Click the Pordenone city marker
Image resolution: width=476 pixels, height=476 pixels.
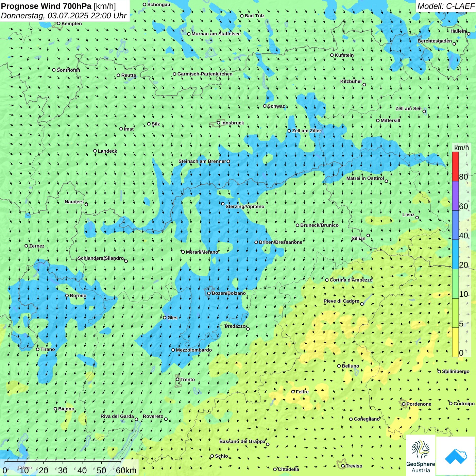tap(404, 404)
